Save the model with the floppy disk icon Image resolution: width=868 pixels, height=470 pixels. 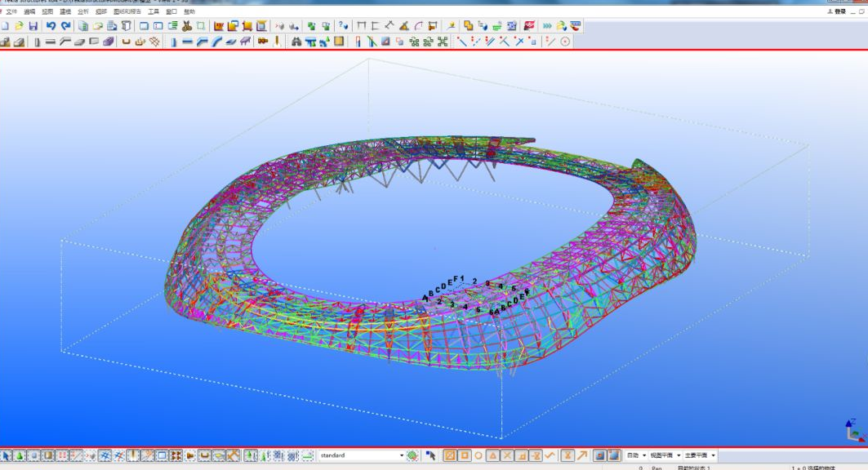click(33, 26)
